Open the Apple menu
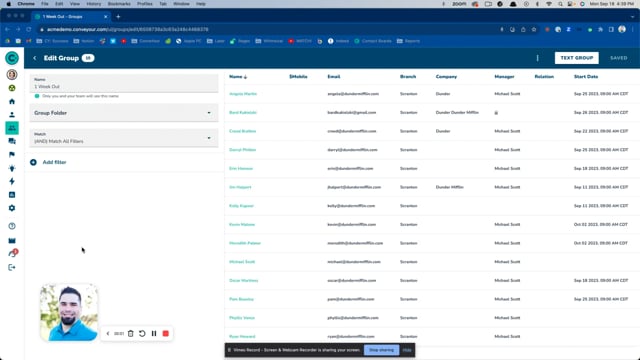Image resolution: width=640 pixels, height=360 pixels. click(x=9, y=4)
